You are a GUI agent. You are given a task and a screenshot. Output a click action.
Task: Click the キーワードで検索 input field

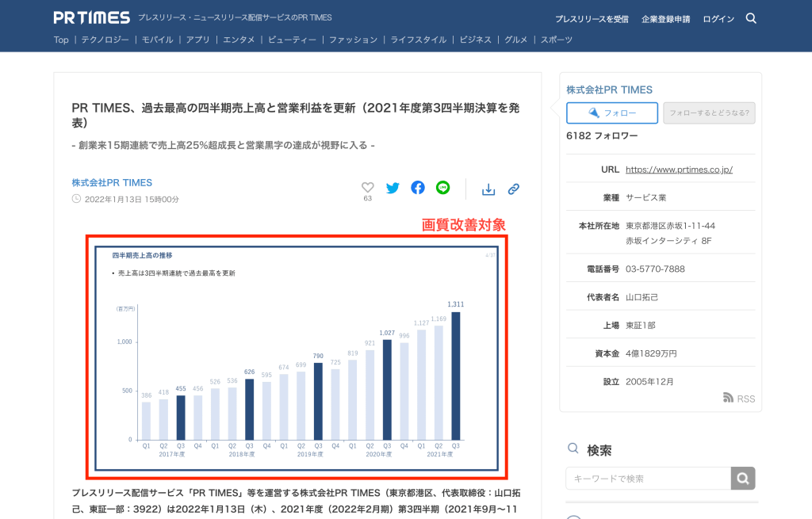tap(648, 479)
